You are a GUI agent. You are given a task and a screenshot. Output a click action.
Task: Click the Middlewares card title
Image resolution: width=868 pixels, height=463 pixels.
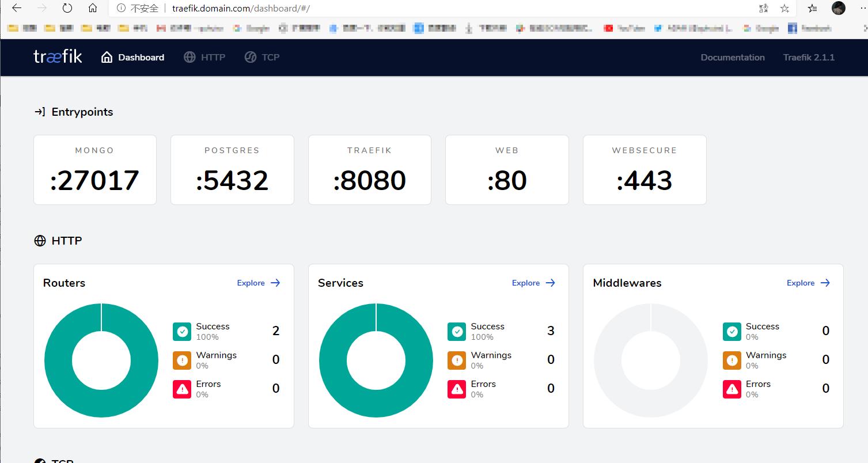[x=627, y=283]
